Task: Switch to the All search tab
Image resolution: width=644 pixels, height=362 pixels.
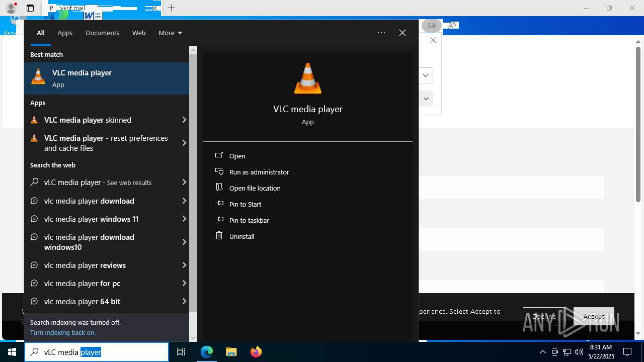Action: pyautogui.click(x=40, y=33)
